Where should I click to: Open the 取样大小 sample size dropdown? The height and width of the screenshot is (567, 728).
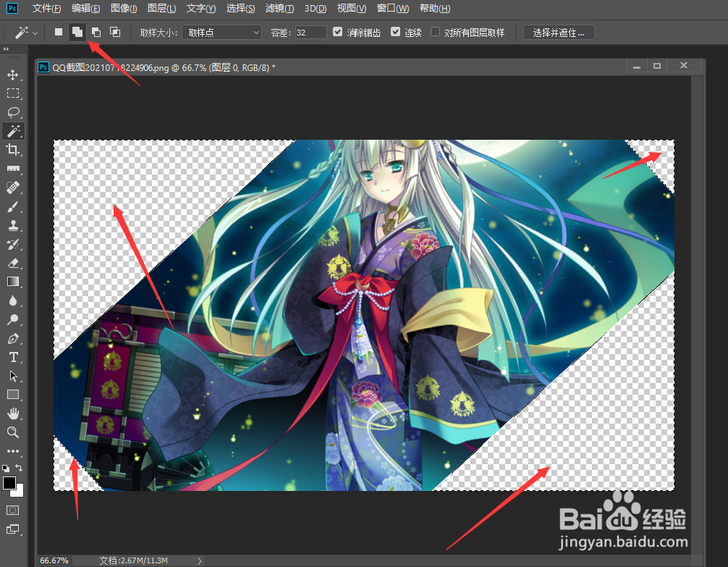pos(222,33)
